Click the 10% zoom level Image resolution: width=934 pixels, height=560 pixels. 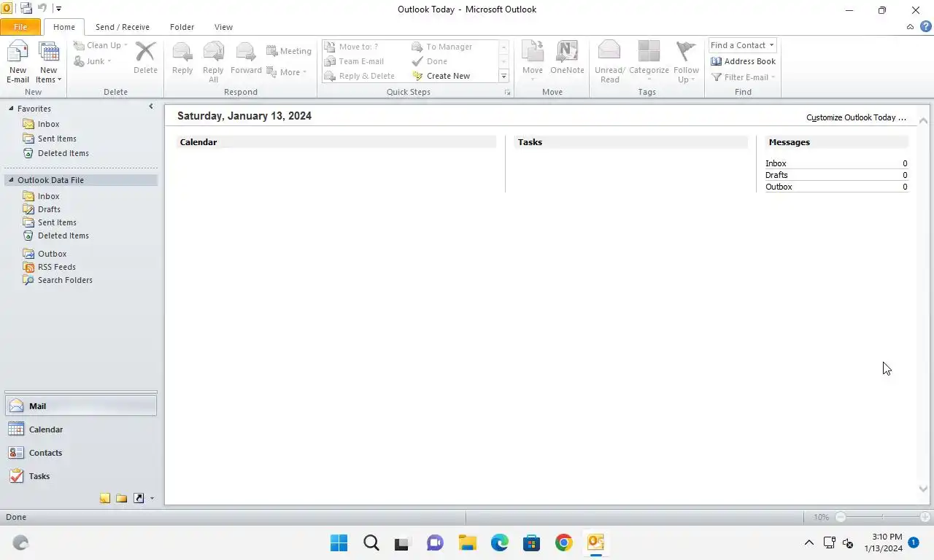[x=821, y=517]
